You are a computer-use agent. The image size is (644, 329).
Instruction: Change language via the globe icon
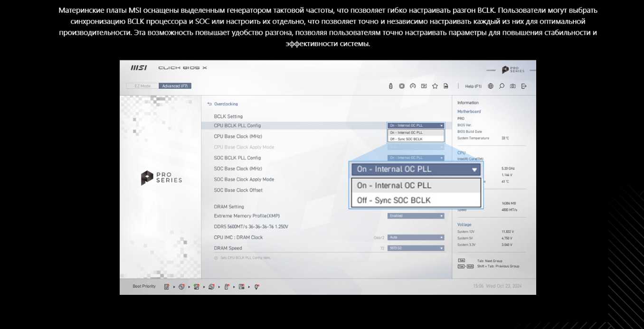point(491,86)
